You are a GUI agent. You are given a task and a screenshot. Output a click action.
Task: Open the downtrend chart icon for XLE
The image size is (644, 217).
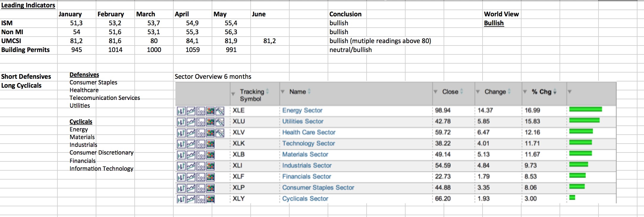click(x=220, y=111)
